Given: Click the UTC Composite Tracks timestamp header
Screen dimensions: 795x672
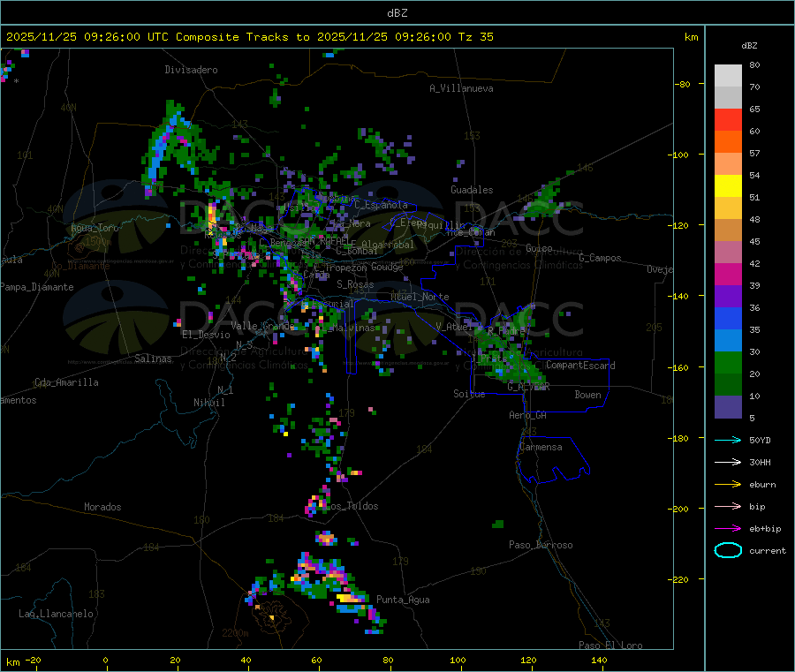Looking at the screenshot, I should 250,37.
